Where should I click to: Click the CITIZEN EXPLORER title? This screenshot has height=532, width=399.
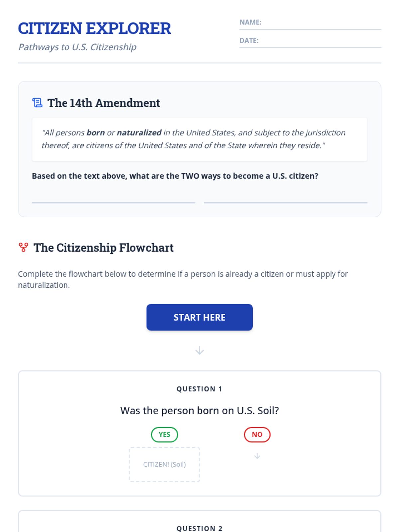point(94,28)
